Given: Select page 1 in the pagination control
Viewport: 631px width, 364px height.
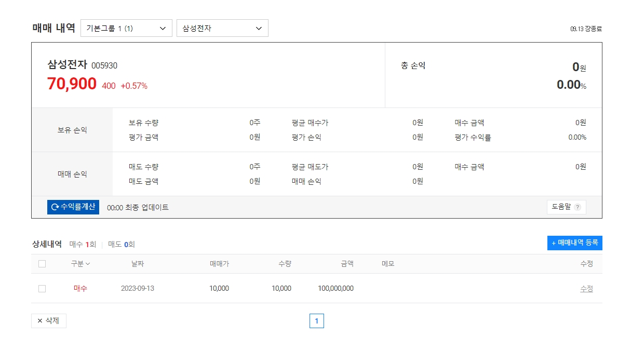Looking at the screenshot, I should click(317, 321).
